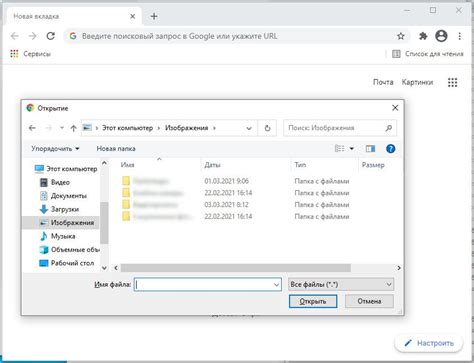Select Музыка in navigation tree
This screenshot has height=363, width=474.
pos(57,236)
